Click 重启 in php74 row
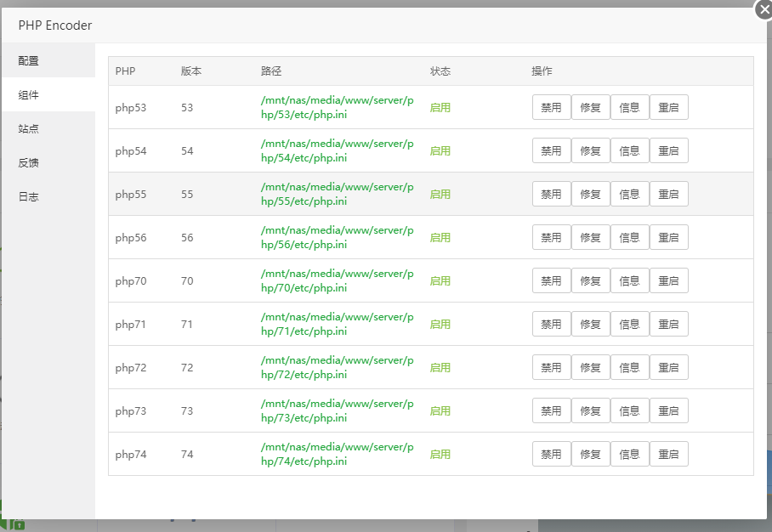The width and height of the screenshot is (772, 532). point(668,454)
